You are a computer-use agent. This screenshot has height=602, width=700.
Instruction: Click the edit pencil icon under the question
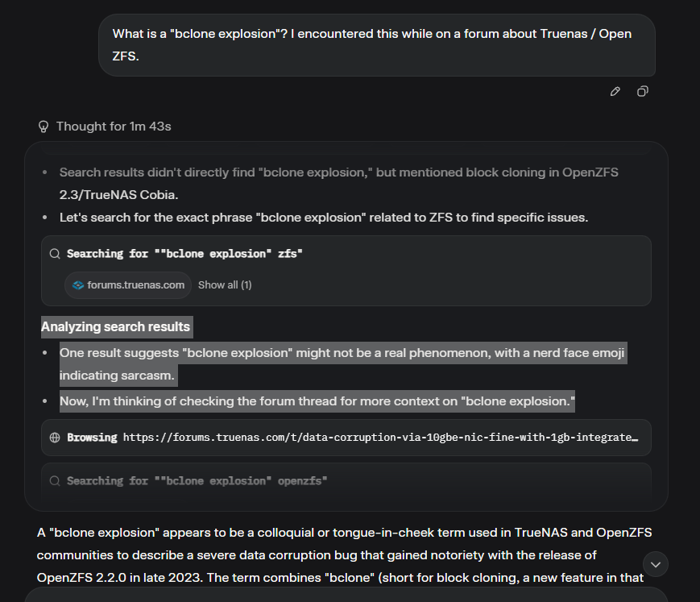(615, 92)
